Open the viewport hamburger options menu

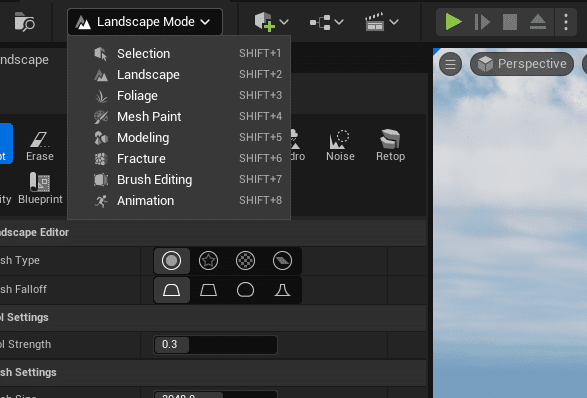pos(450,64)
